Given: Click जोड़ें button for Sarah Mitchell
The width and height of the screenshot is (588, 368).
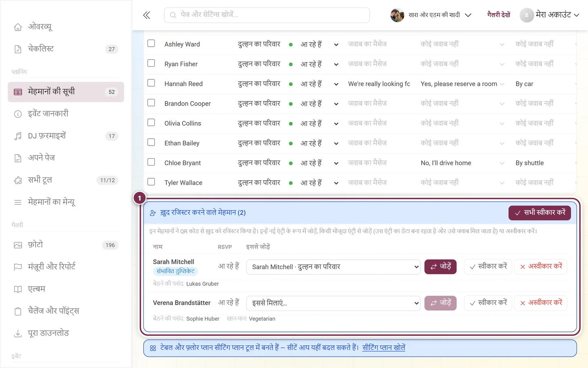Looking at the screenshot, I should (441, 267).
